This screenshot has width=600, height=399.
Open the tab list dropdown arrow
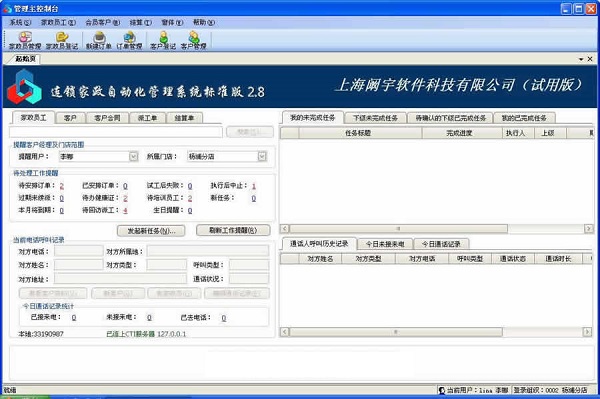coord(581,59)
